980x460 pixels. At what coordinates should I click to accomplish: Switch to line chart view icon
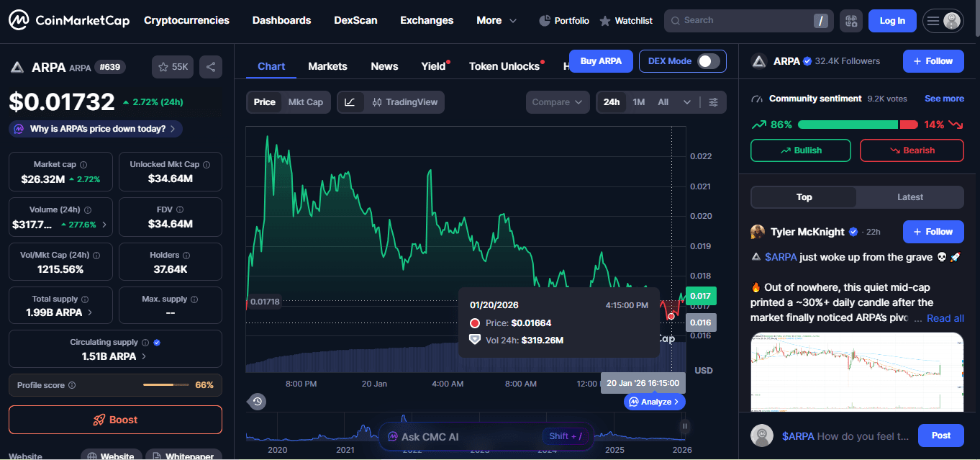(x=350, y=102)
